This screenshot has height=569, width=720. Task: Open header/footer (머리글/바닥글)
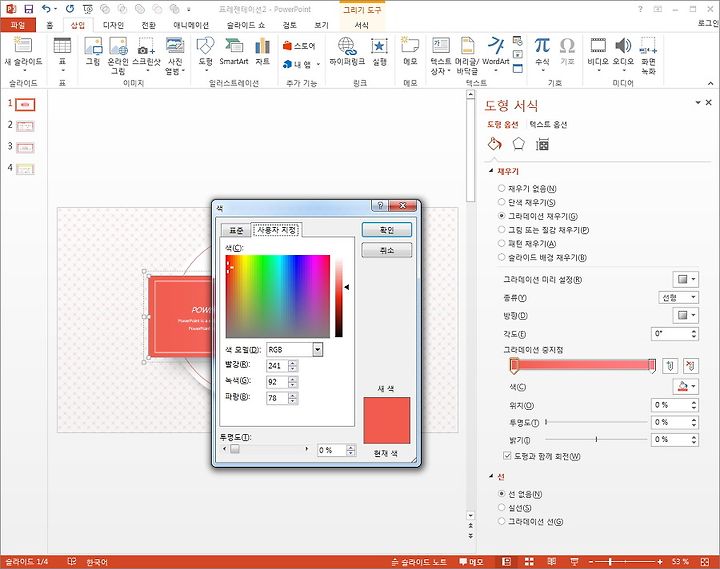point(467,55)
